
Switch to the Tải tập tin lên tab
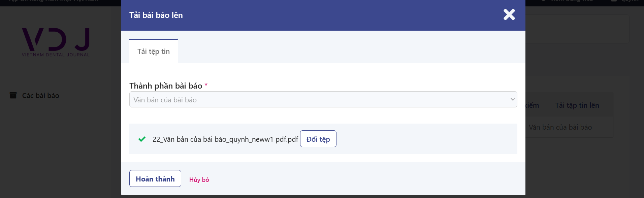[577, 105]
